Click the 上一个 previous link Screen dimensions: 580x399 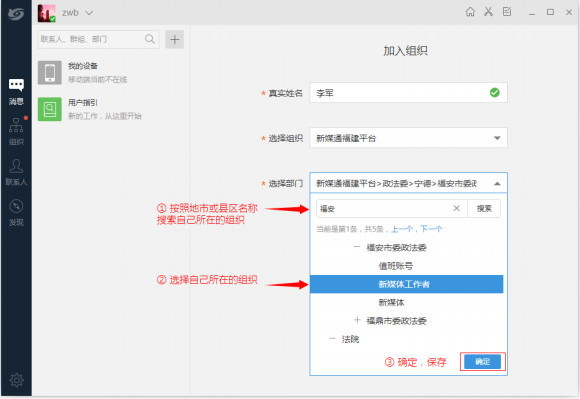pyautogui.click(x=402, y=229)
